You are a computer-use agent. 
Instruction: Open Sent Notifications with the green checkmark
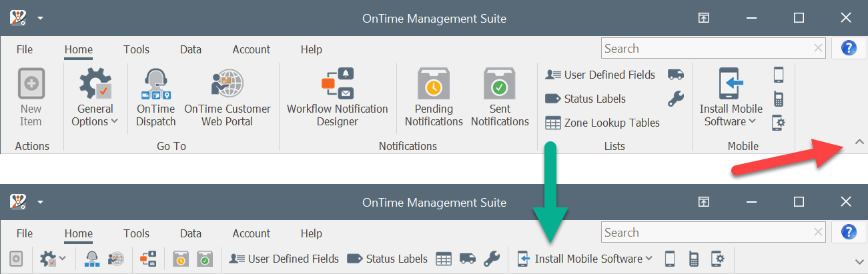click(500, 97)
